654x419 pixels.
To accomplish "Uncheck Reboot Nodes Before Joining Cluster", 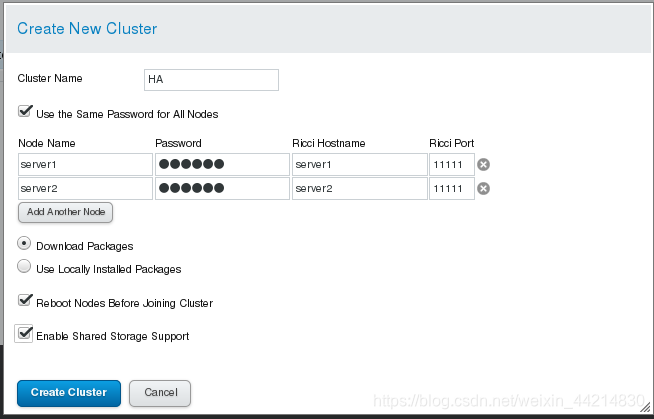I will [25, 300].
